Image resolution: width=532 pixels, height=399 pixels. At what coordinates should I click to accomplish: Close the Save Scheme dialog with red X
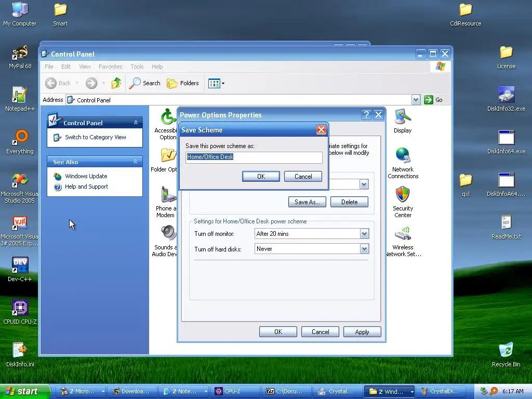tap(321, 129)
